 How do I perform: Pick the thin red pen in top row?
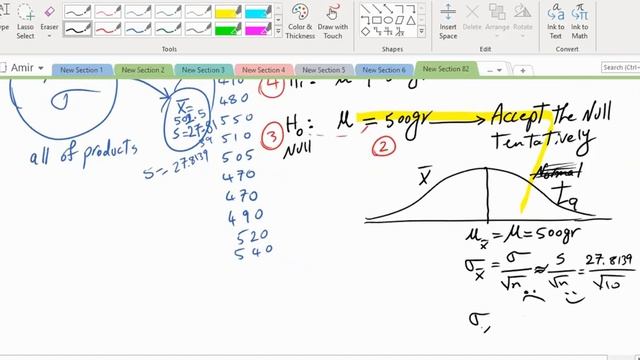[107, 12]
